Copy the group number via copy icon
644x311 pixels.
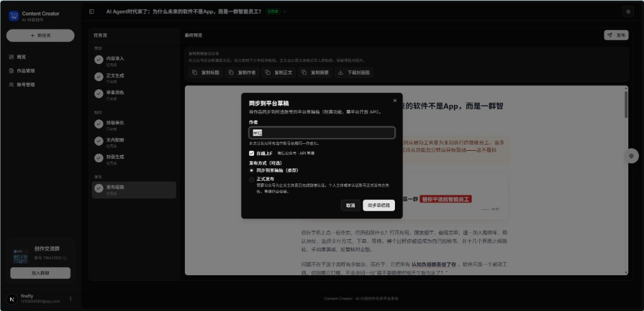[65, 258]
